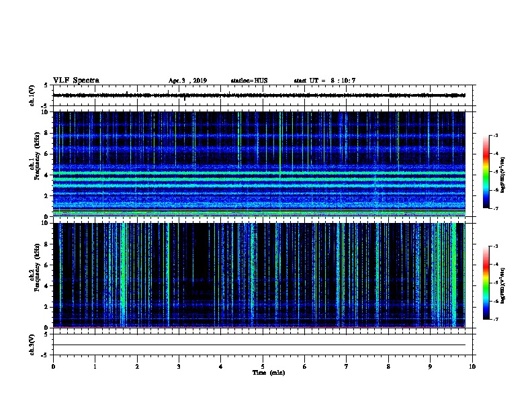Click time axis tick label "3"
The height and width of the screenshot is (411, 532).
179,367
